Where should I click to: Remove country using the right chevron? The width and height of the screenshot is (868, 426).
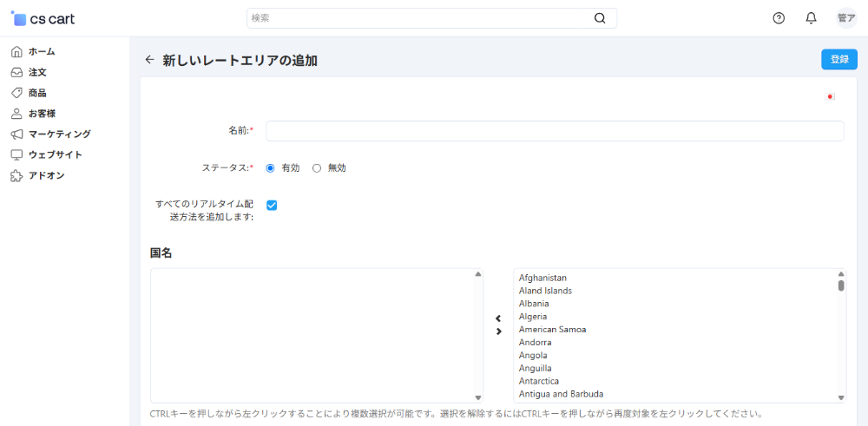pyautogui.click(x=498, y=331)
